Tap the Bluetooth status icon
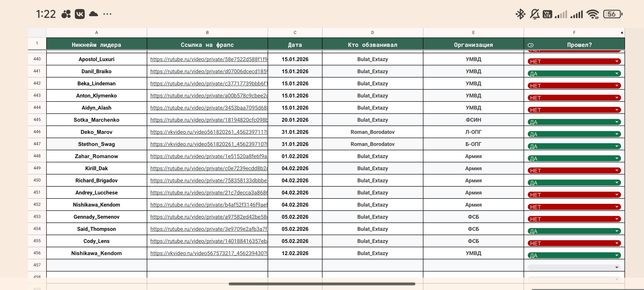This screenshot has width=644, height=290. (520, 14)
